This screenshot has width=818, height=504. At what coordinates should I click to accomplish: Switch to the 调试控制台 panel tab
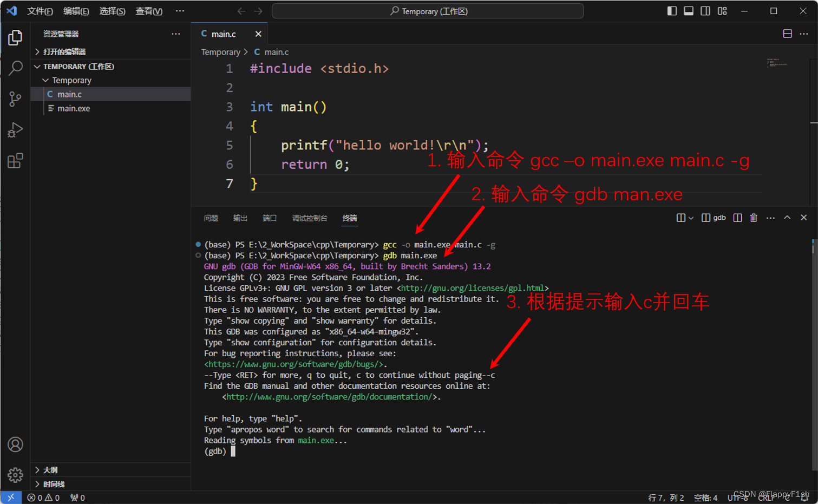[310, 218]
